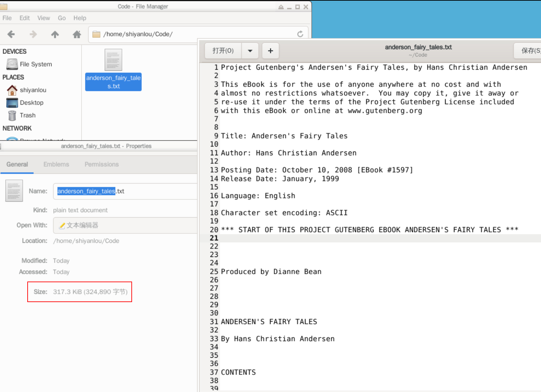Image resolution: width=541 pixels, height=392 pixels.
Task: Click the 保存(S) save button
Action: coord(528,51)
